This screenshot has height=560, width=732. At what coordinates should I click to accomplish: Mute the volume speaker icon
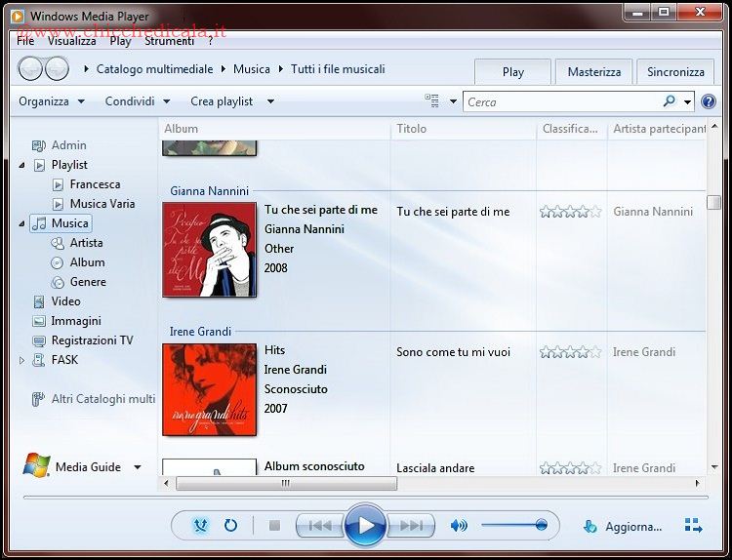459,526
